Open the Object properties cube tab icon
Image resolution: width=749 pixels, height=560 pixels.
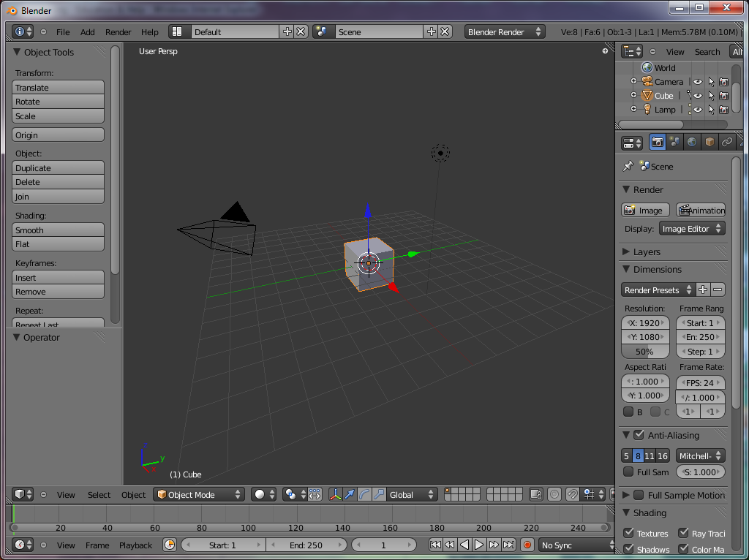[x=710, y=142]
